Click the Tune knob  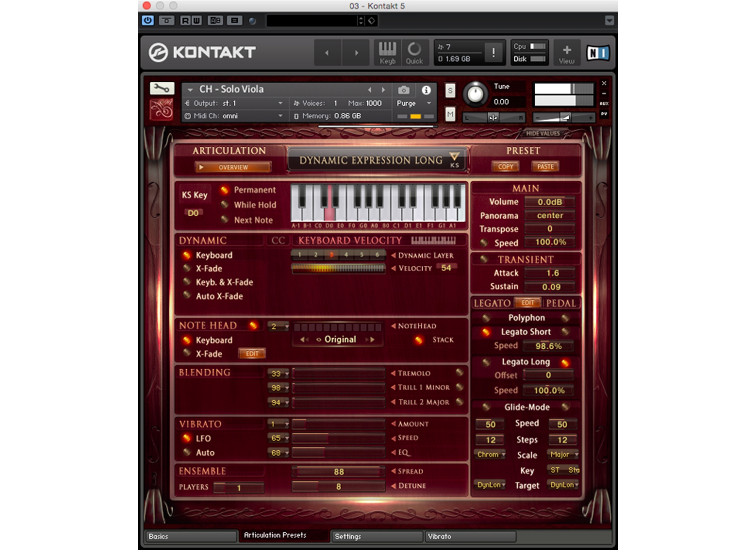[x=475, y=94]
